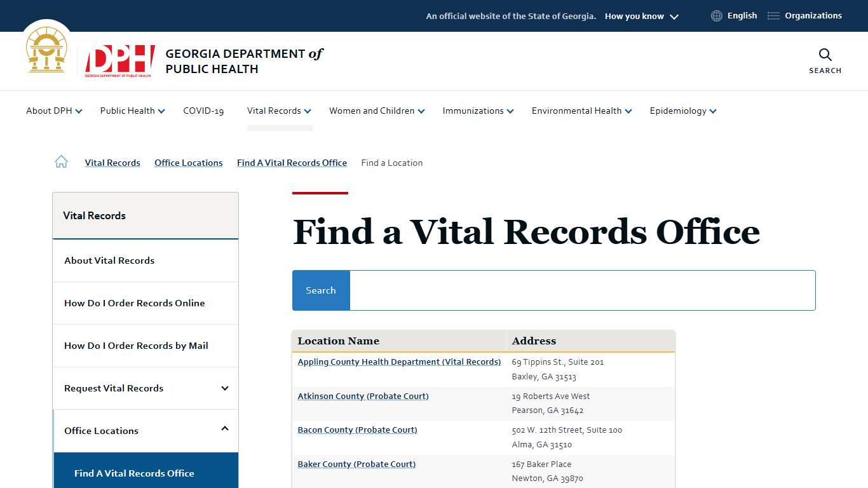The height and width of the screenshot is (488, 868).
Task: Expand the How you know disclosure
Action: click(641, 16)
